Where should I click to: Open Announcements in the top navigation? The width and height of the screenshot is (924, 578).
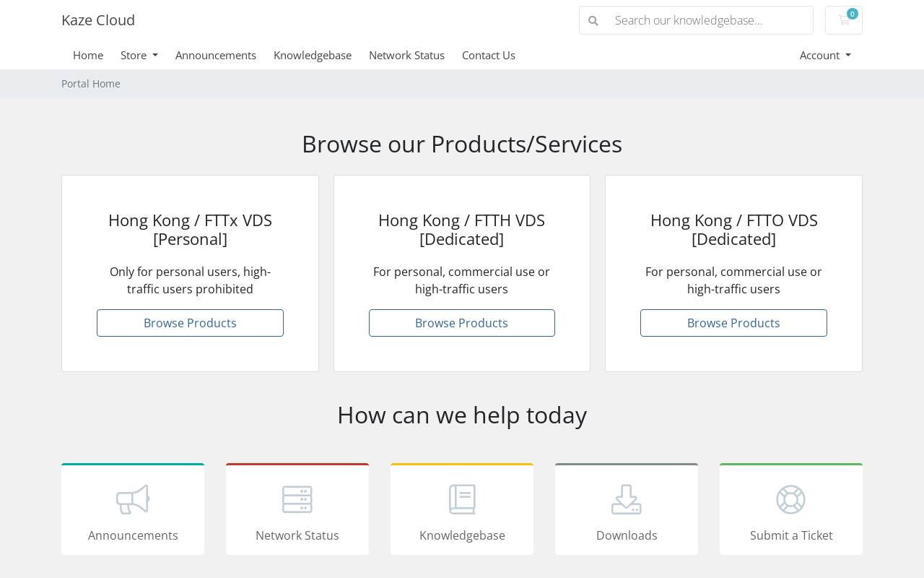point(216,55)
